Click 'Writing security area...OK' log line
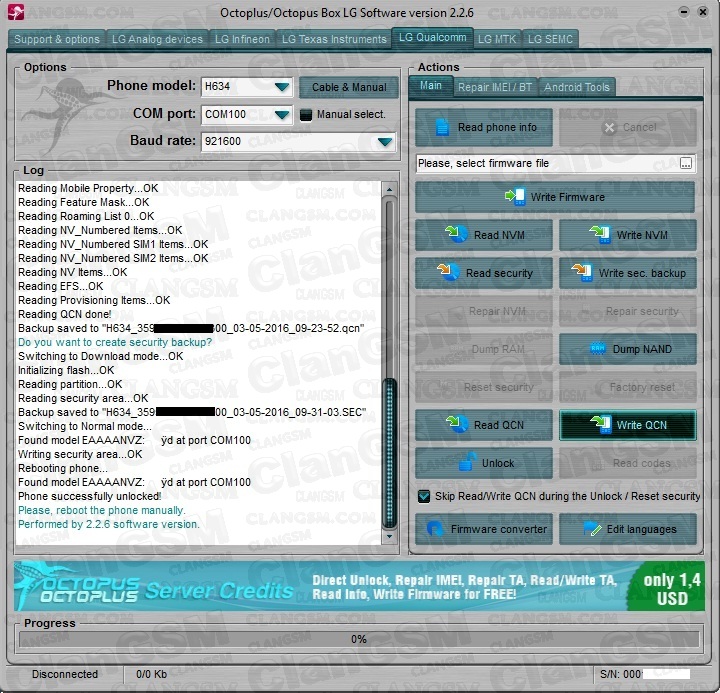 (x=80, y=454)
